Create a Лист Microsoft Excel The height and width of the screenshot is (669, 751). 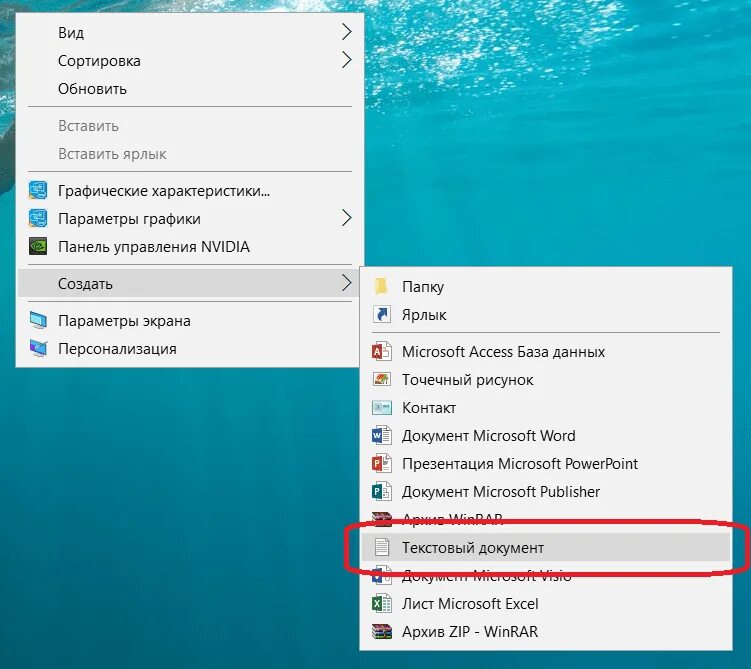pos(546,603)
